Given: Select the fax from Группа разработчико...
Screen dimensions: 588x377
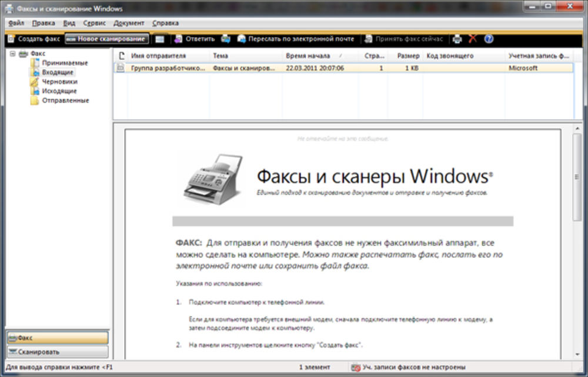Looking at the screenshot, I should (x=343, y=68).
